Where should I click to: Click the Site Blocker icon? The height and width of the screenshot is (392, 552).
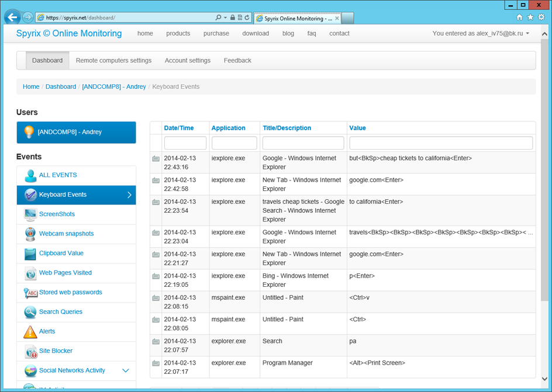tap(30, 351)
